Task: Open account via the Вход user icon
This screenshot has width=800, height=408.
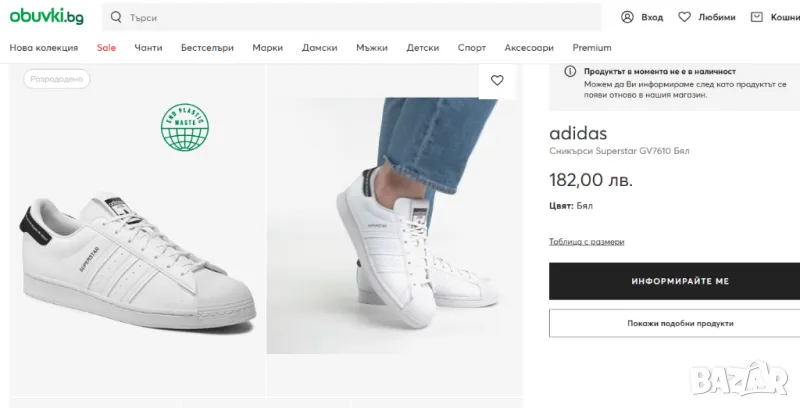Action: click(x=627, y=17)
